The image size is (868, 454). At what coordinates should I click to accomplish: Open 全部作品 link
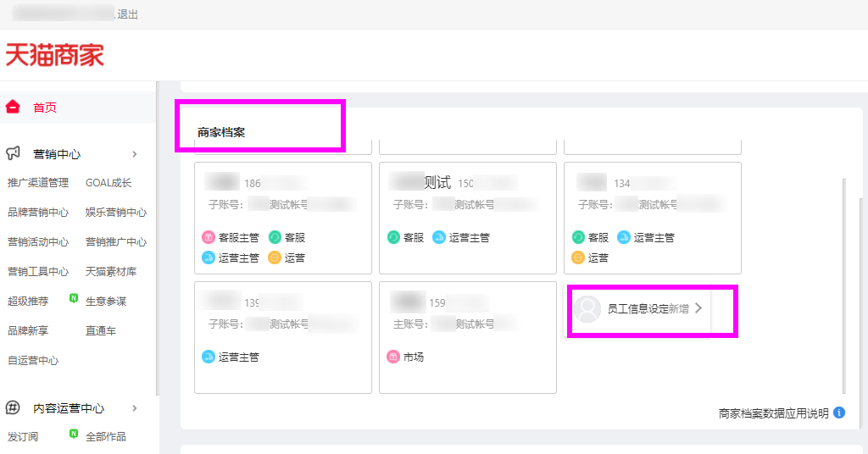(x=106, y=437)
